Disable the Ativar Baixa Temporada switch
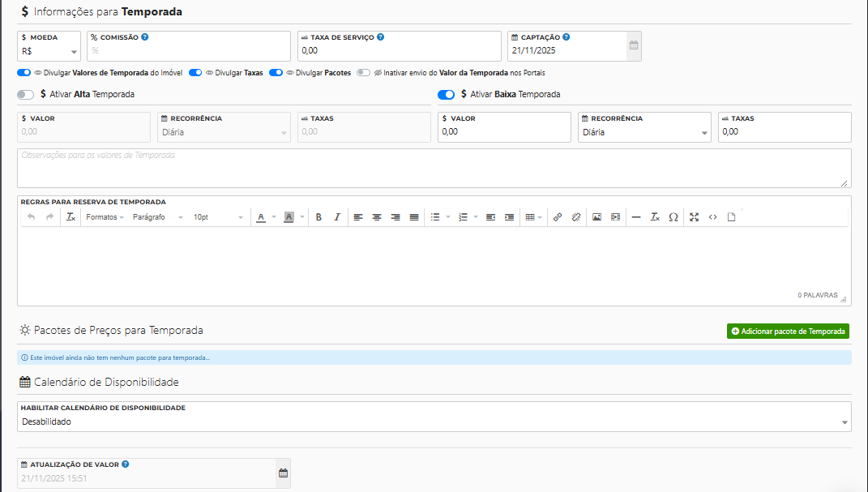The width and height of the screenshot is (868, 492). click(446, 95)
